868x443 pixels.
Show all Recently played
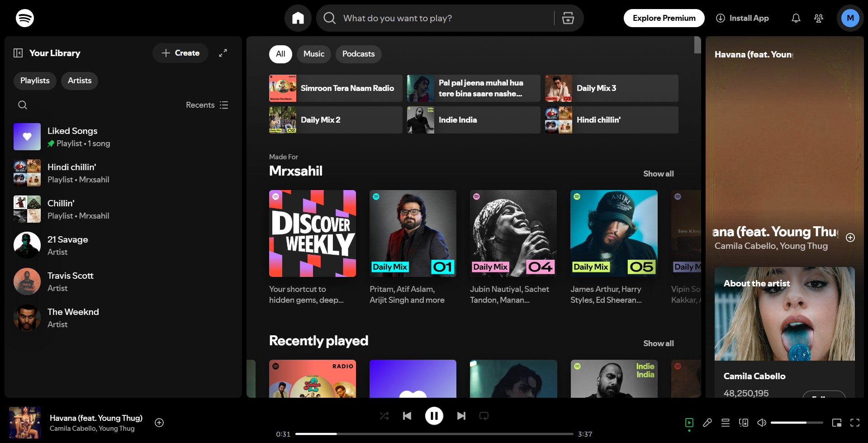coord(658,343)
